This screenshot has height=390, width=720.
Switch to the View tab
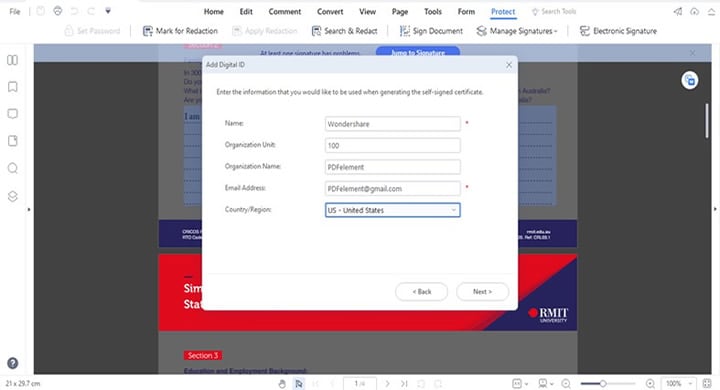(x=367, y=11)
